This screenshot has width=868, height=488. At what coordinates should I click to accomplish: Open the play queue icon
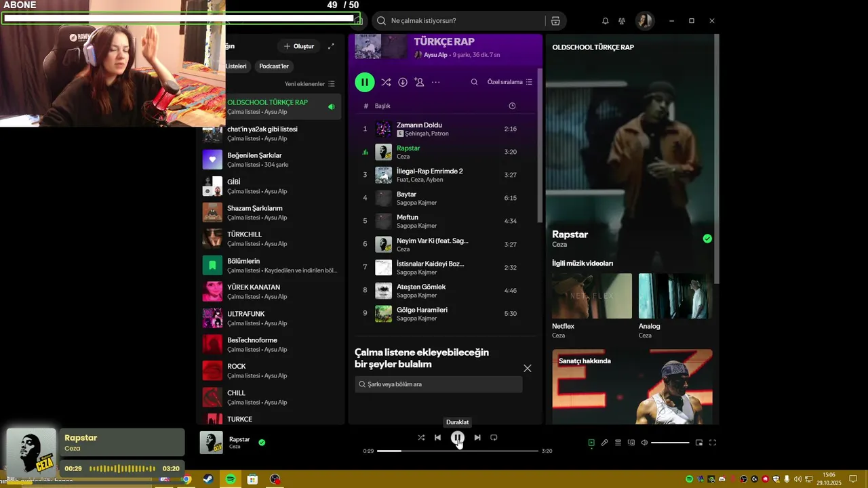pos(618,443)
